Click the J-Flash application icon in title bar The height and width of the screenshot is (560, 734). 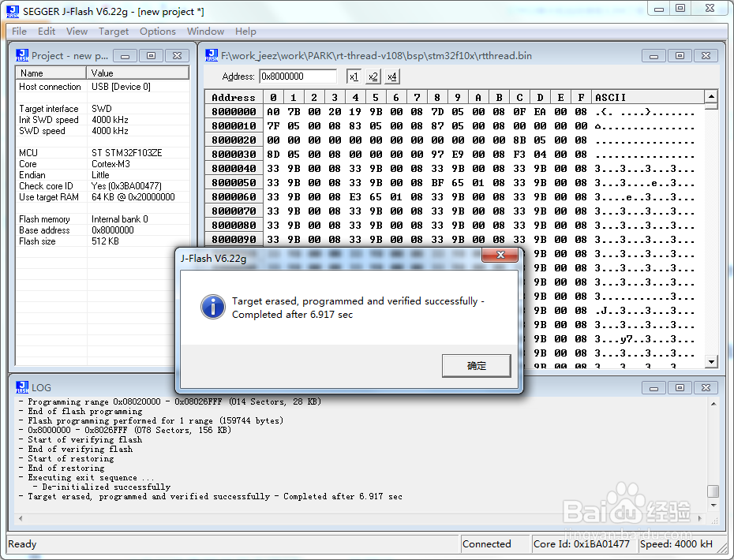coord(13,12)
